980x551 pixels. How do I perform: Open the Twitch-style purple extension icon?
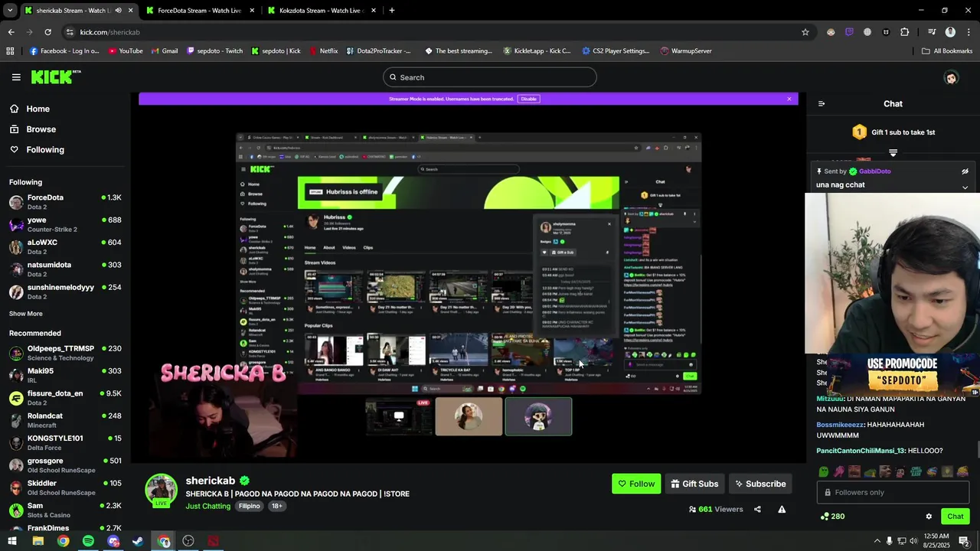pyautogui.click(x=849, y=32)
